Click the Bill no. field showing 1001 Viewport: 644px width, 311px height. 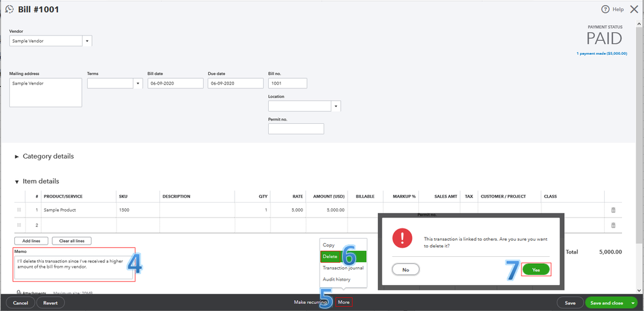click(x=288, y=83)
